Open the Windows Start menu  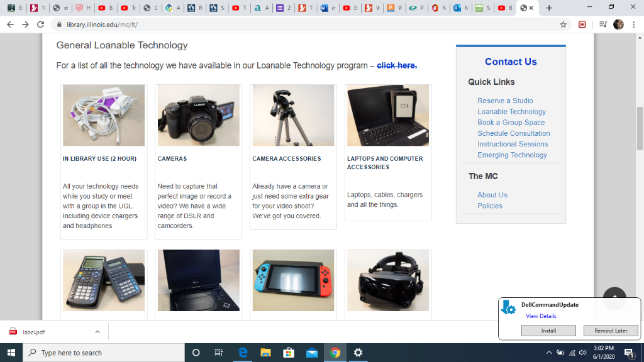tap(11, 353)
